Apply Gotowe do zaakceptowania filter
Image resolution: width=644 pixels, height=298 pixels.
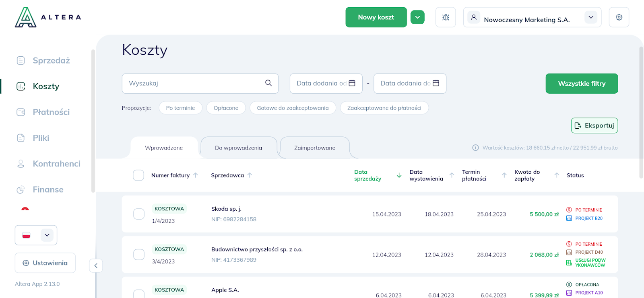293,108
